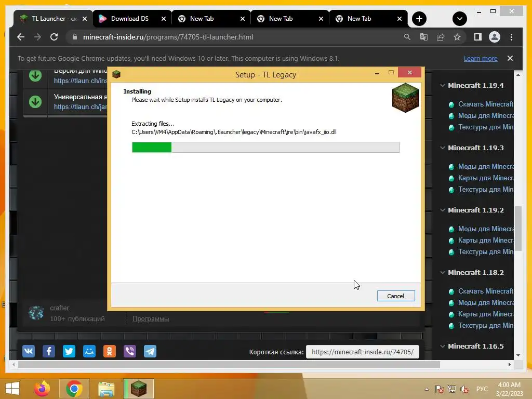Click the short link field
The height and width of the screenshot is (399, 532).
click(x=362, y=352)
